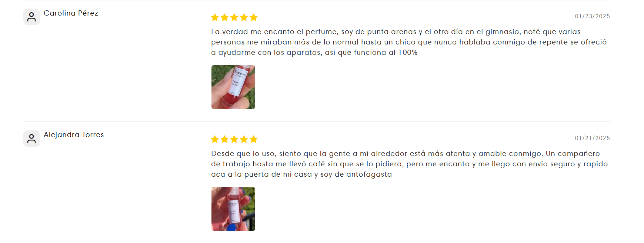Click fifth star of Carolina Pérez's rating
The height and width of the screenshot is (243, 644).
click(x=254, y=17)
